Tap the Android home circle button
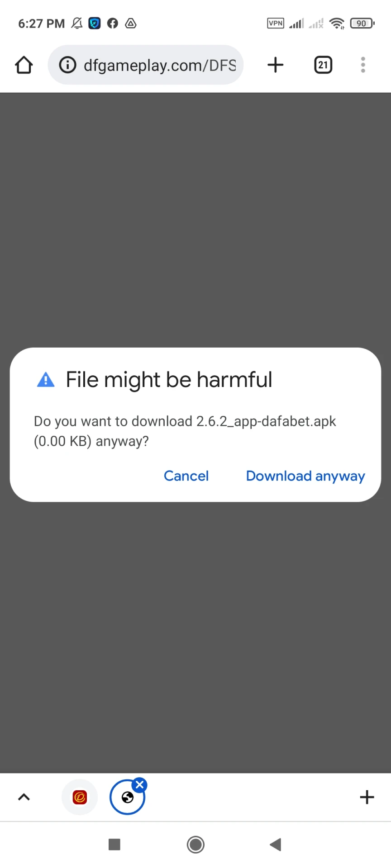 coord(195,844)
